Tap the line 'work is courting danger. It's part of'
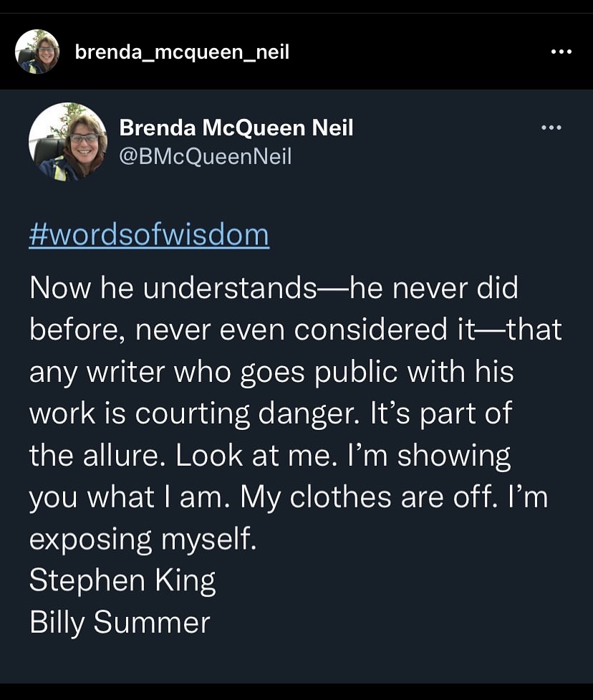The image size is (593, 700). click(271, 413)
